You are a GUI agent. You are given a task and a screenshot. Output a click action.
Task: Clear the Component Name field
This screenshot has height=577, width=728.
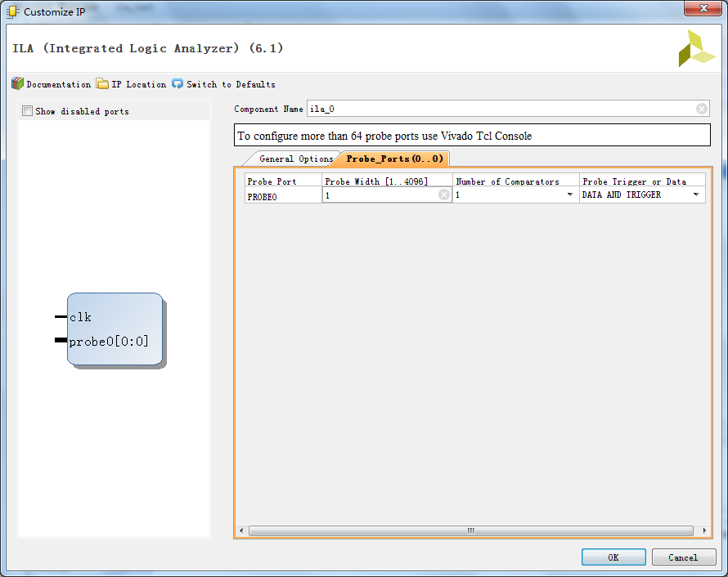(702, 109)
